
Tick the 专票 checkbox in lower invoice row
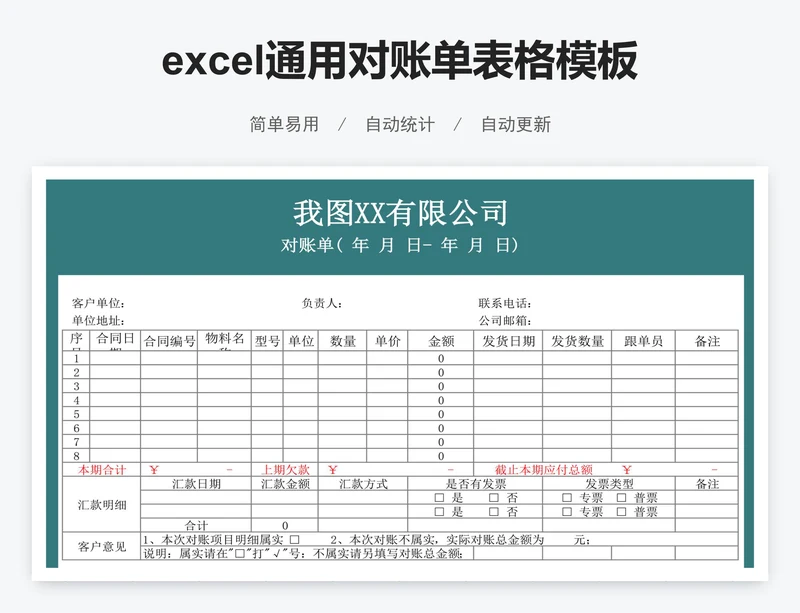point(567,511)
